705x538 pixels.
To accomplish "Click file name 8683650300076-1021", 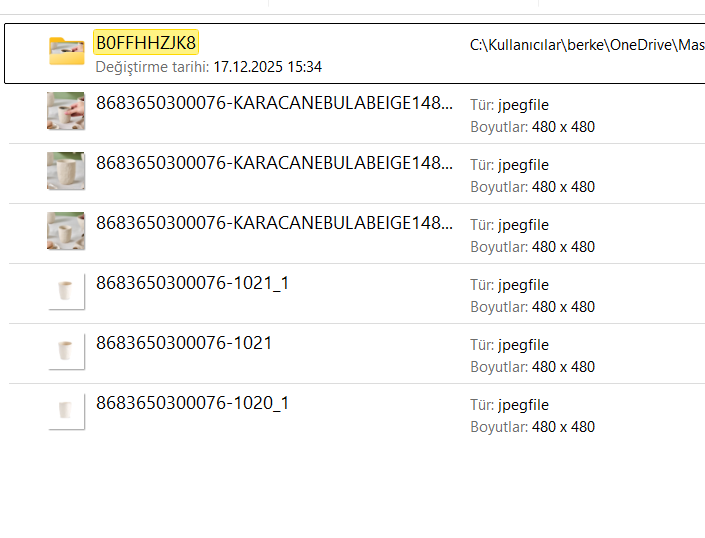I will (x=184, y=343).
